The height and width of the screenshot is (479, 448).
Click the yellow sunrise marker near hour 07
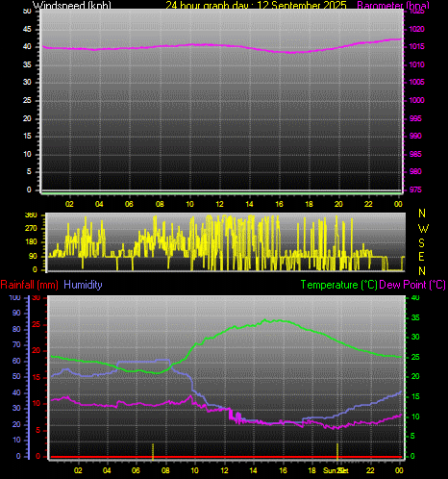click(153, 451)
